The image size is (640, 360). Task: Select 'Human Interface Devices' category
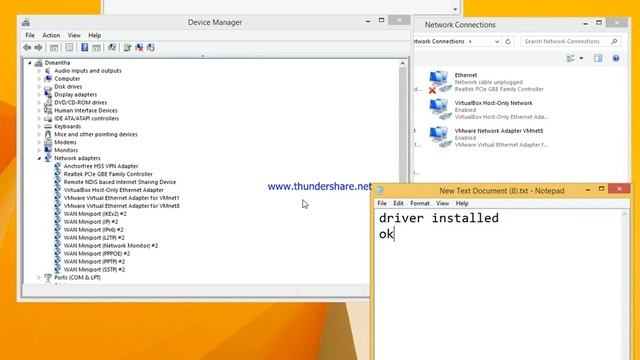86,111
